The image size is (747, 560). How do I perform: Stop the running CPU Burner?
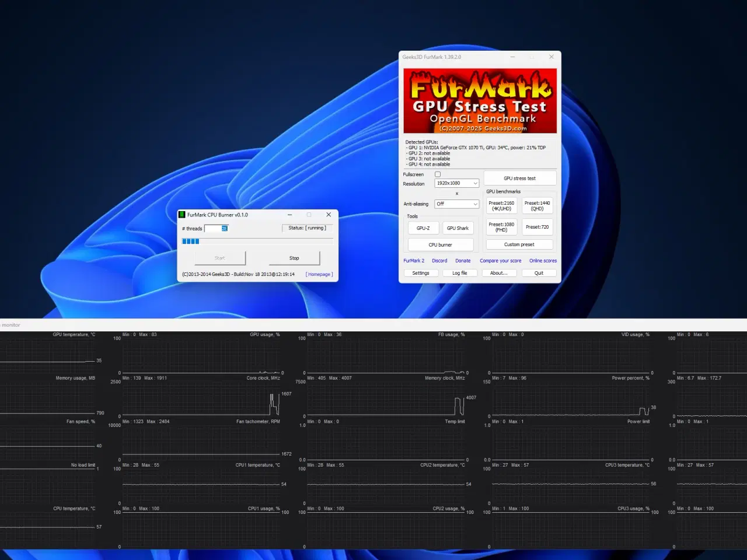(294, 258)
